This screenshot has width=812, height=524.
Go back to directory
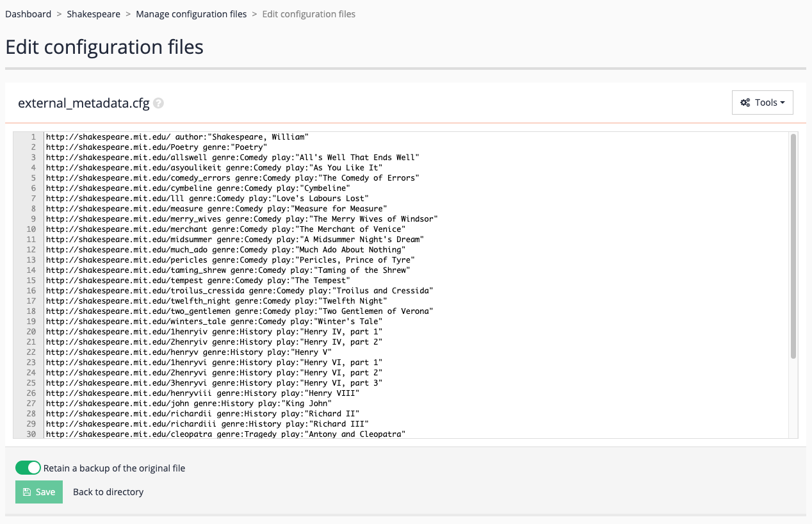click(108, 492)
